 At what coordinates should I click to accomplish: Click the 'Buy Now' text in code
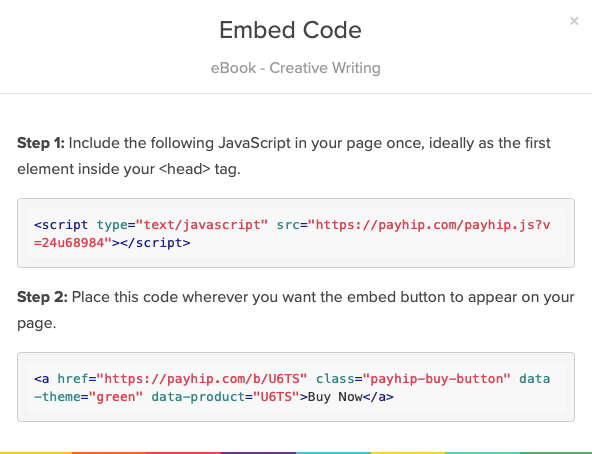click(335, 397)
